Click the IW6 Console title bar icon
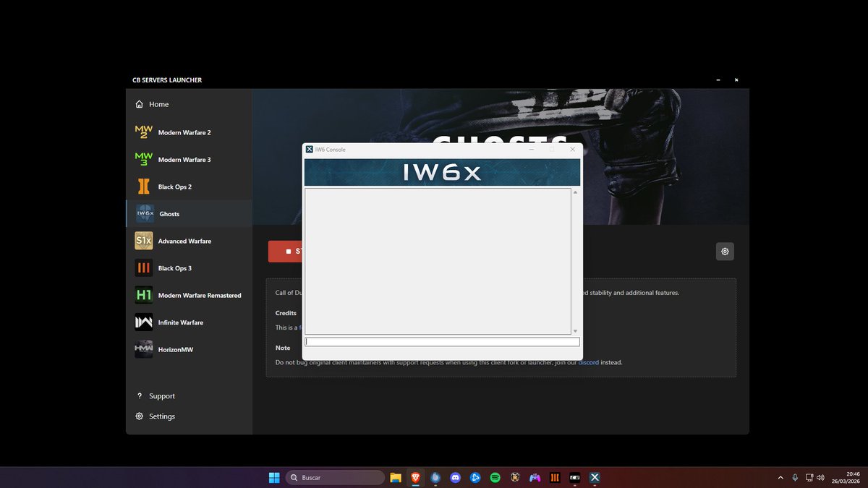868x488 pixels. (x=310, y=150)
